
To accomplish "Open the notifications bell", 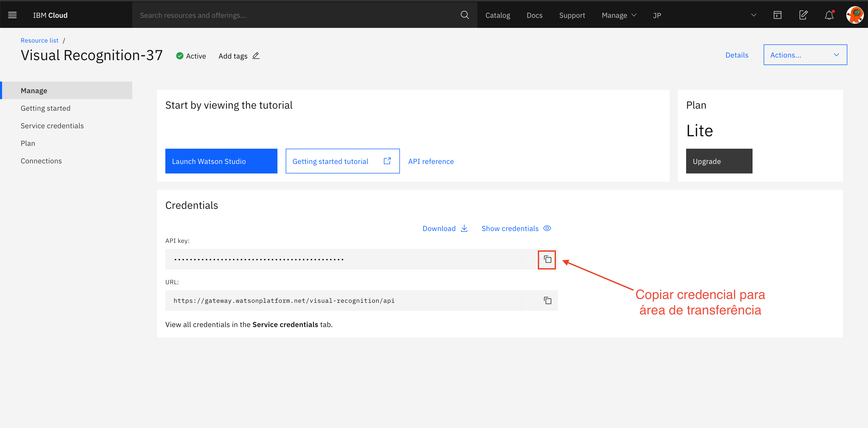I will tap(829, 15).
